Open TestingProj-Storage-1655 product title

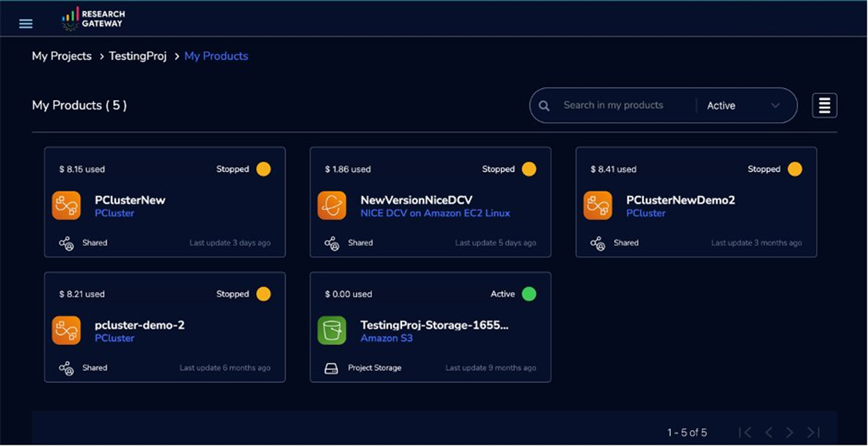pyautogui.click(x=435, y=325)
